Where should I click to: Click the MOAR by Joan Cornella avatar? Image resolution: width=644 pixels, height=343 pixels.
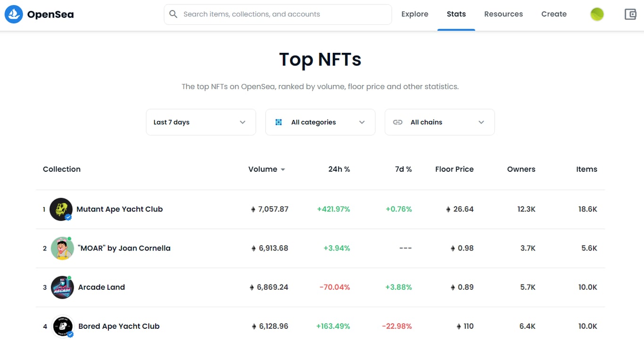point(62,249)
